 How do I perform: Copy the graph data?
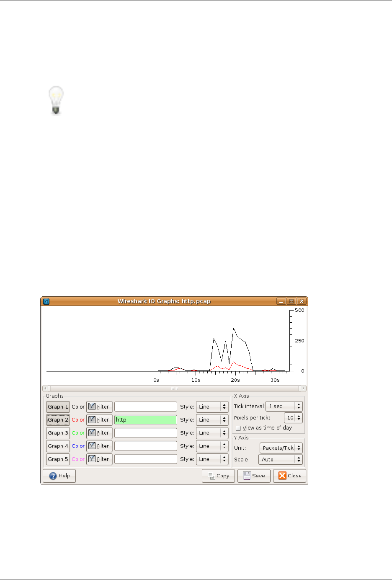(218, 476)
